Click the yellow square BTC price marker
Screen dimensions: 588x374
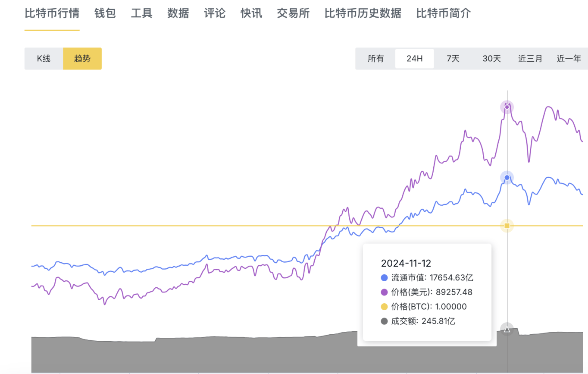507,226
